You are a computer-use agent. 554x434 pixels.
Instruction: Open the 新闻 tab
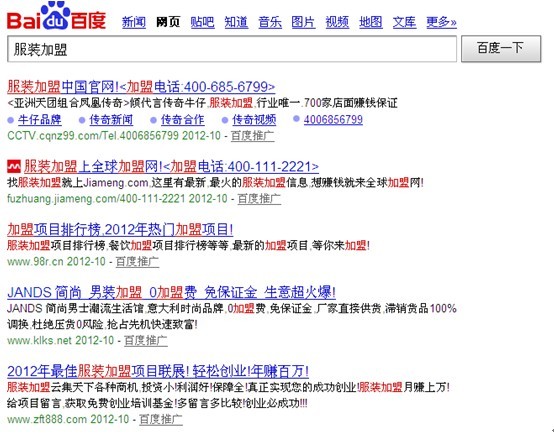(134, 22)
